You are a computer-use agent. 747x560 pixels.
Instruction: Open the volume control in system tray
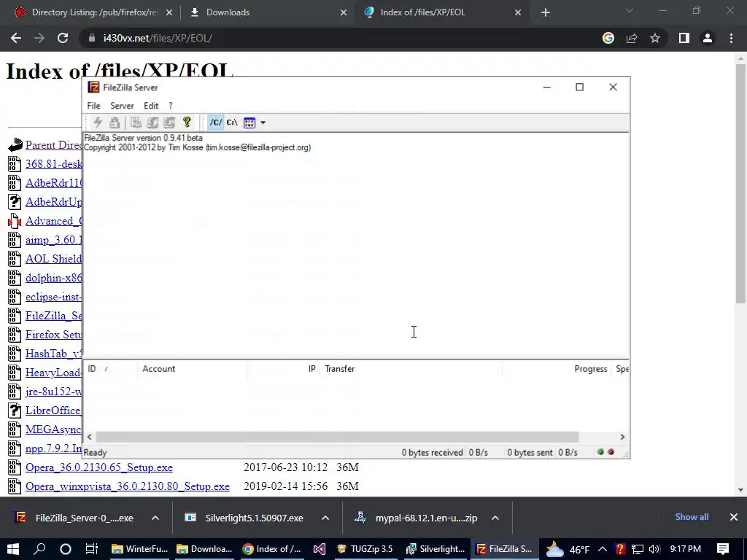(654, 549)
